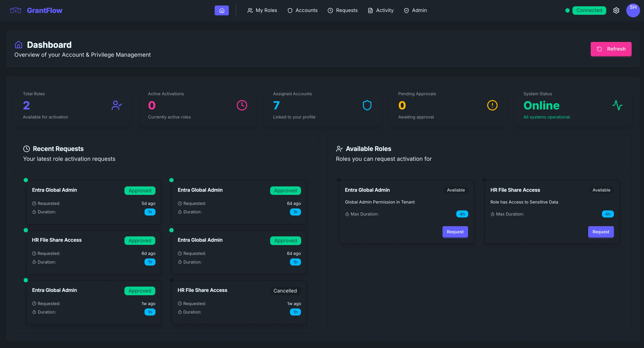Click the SH user avatar

click(x=633, y=10)
